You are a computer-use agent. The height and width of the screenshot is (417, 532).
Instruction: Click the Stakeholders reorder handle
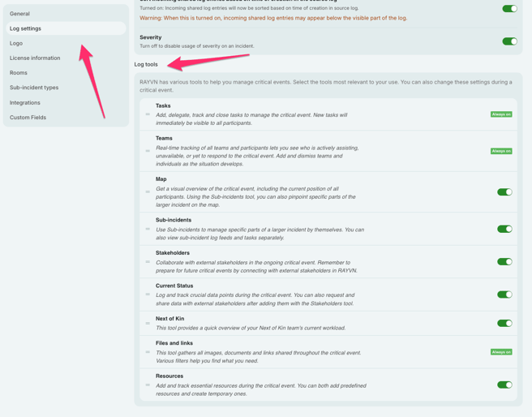click(148, 262)
